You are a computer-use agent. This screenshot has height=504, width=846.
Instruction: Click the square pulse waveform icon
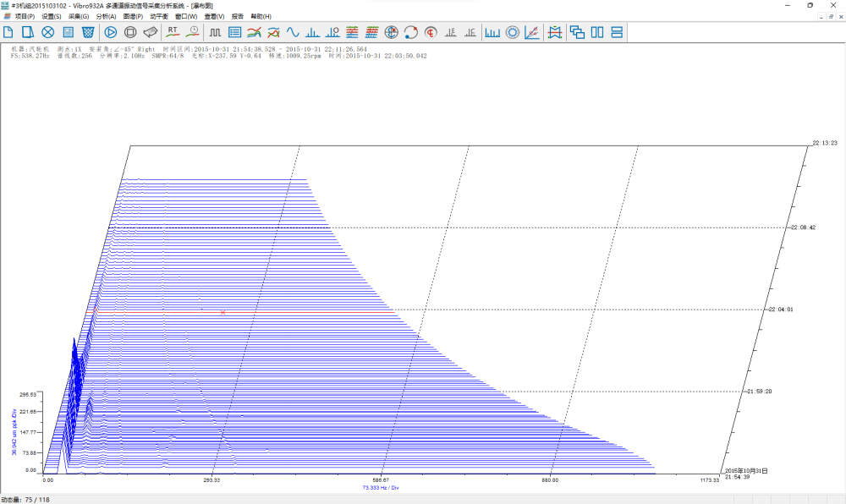(215, 32)
